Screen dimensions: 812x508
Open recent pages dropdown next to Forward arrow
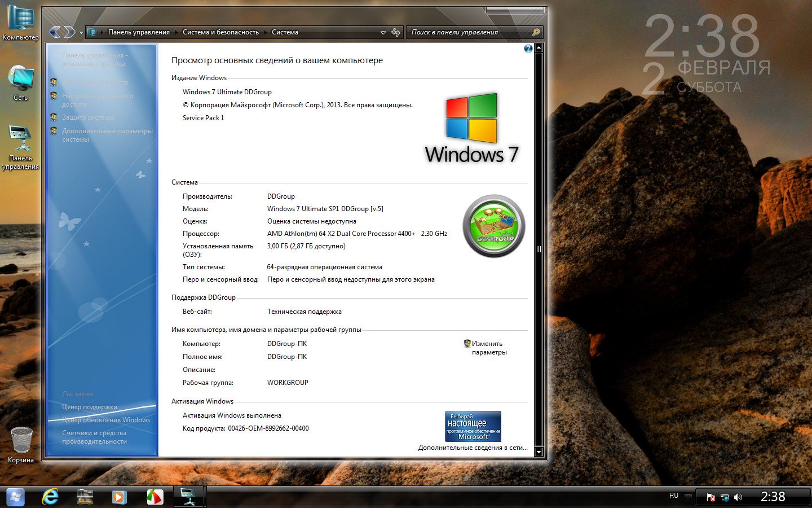pos(81,33)
